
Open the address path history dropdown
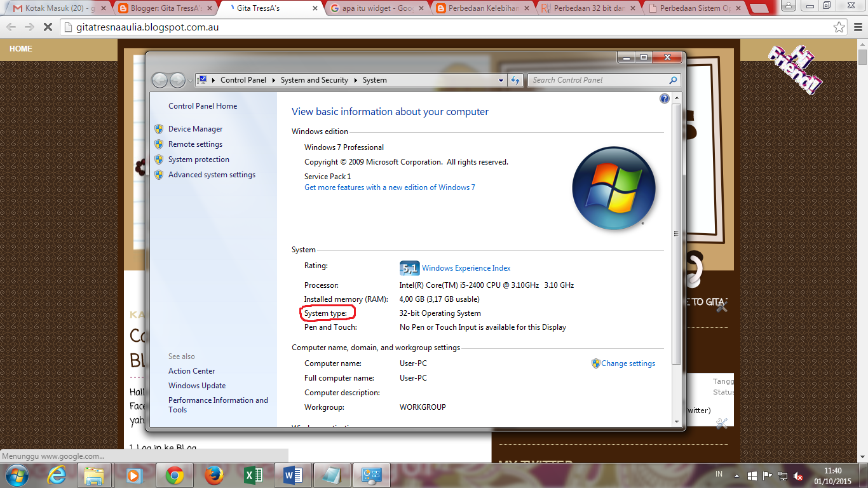[501, 80]
